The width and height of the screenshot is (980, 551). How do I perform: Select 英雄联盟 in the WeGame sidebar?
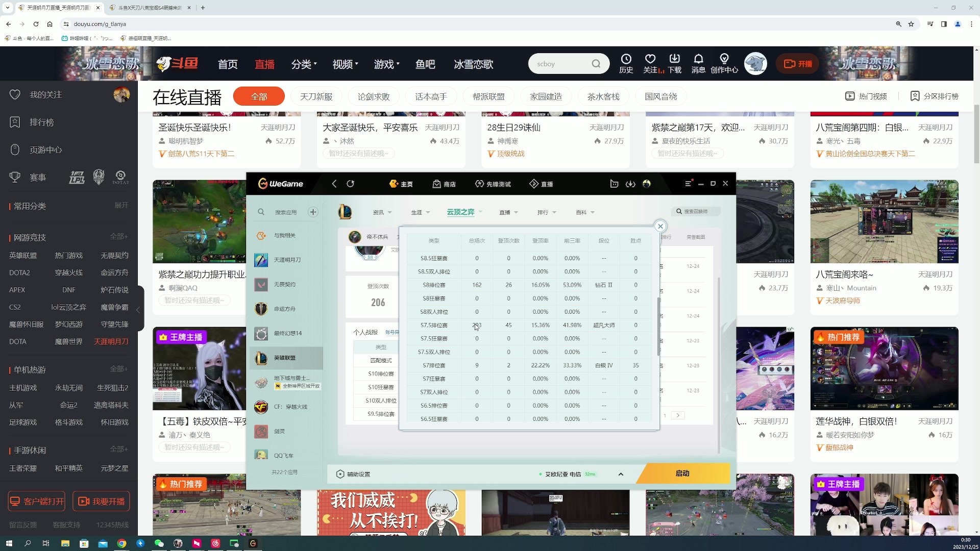286,358
